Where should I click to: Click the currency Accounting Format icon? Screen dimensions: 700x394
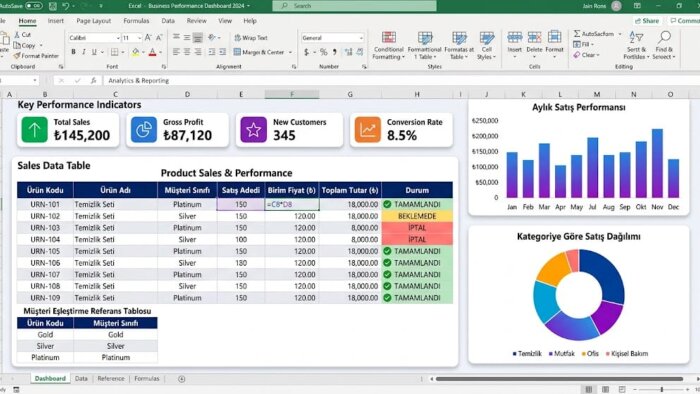[306, 52]
